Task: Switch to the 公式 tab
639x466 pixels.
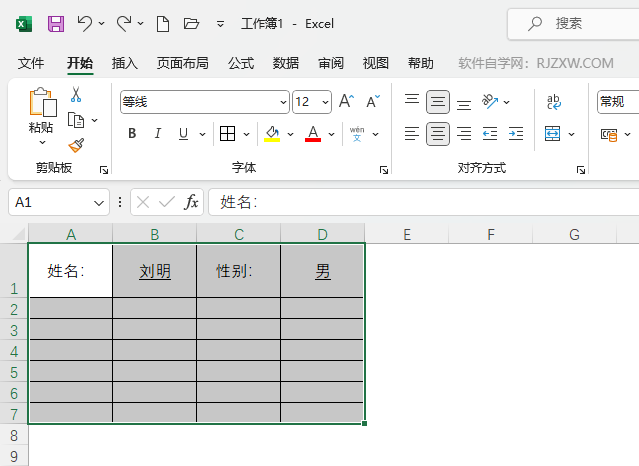Action: pos(241,63)
